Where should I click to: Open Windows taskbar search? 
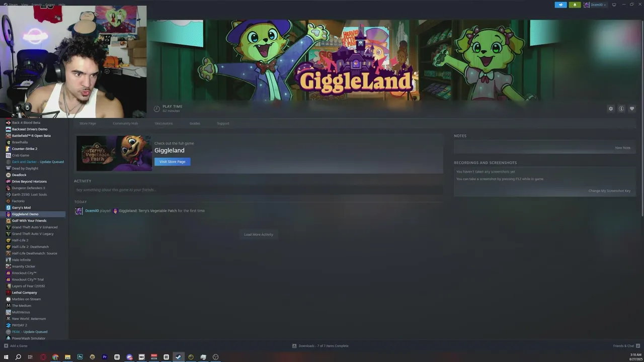[18, 357]
